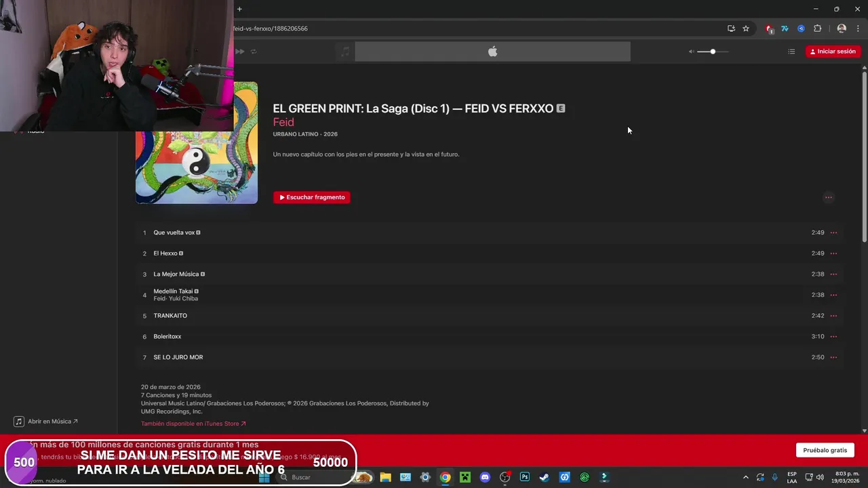This screenshot has width=868, height=488.
Task: Open Minecraft creeper icon in taskbar
Action: click(x=465, y=477)
